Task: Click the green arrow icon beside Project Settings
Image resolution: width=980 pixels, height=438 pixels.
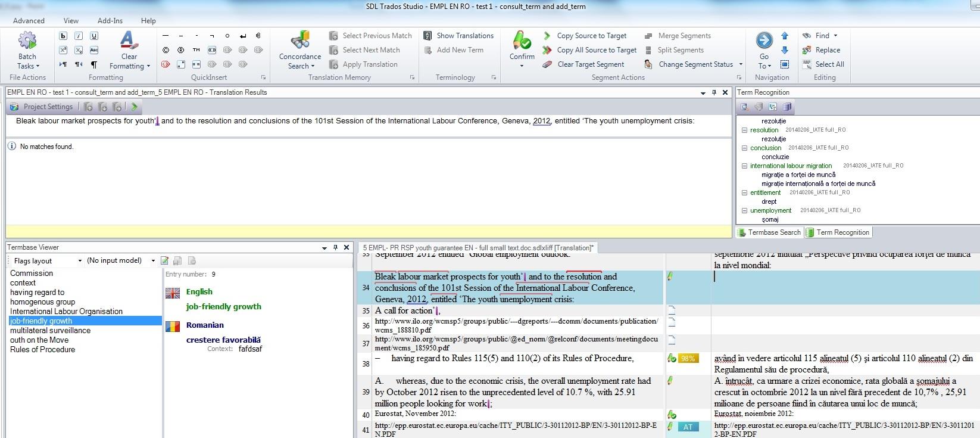Action: click(135, 107)
